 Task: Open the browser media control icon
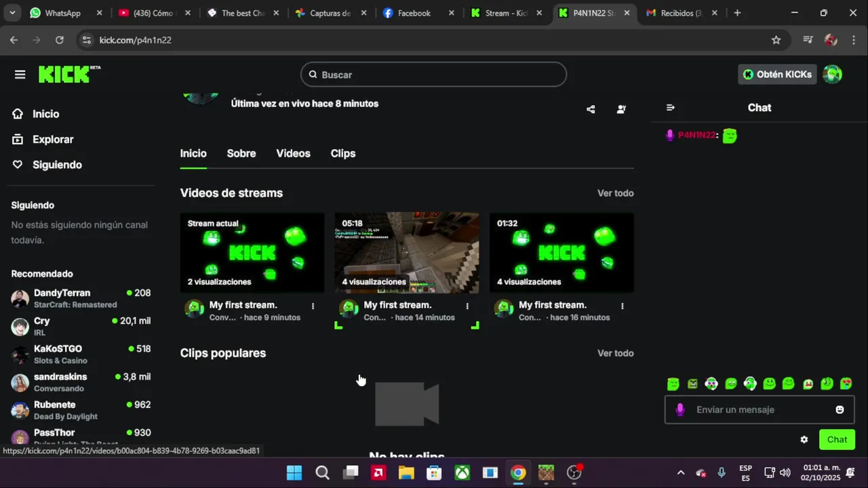808,40
